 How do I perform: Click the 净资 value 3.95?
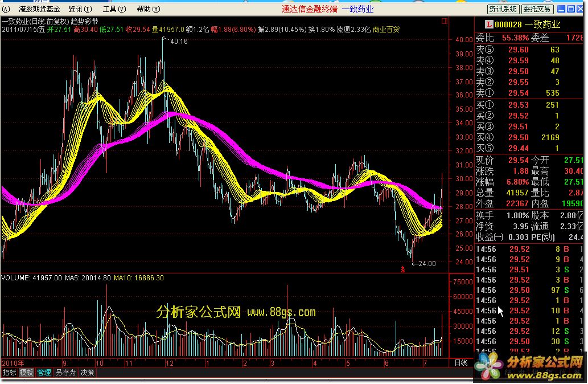click(520, 227)
